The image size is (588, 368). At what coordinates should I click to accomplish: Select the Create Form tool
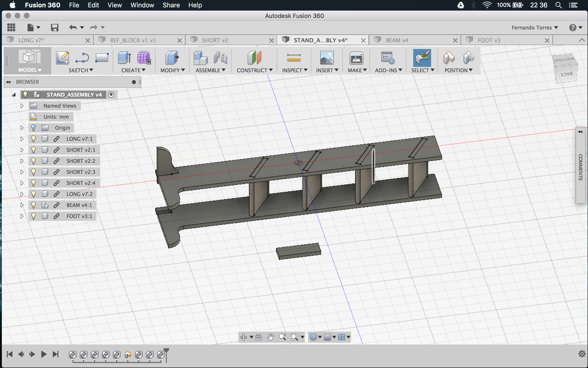[x=144, y=58]
